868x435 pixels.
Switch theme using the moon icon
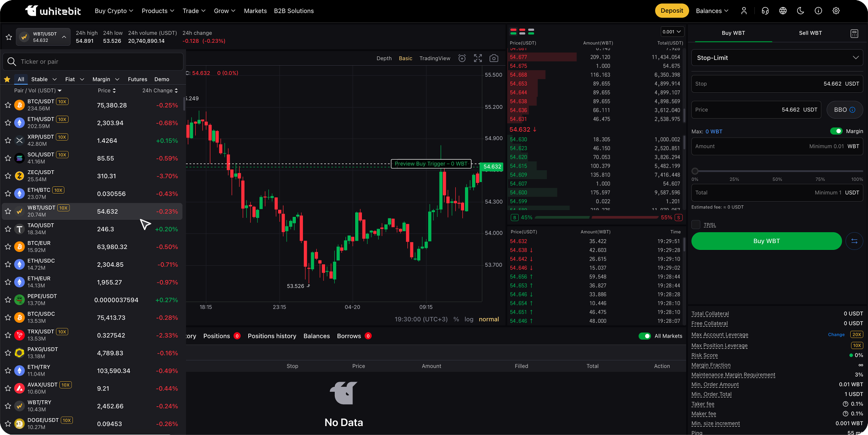pos(801,11)
